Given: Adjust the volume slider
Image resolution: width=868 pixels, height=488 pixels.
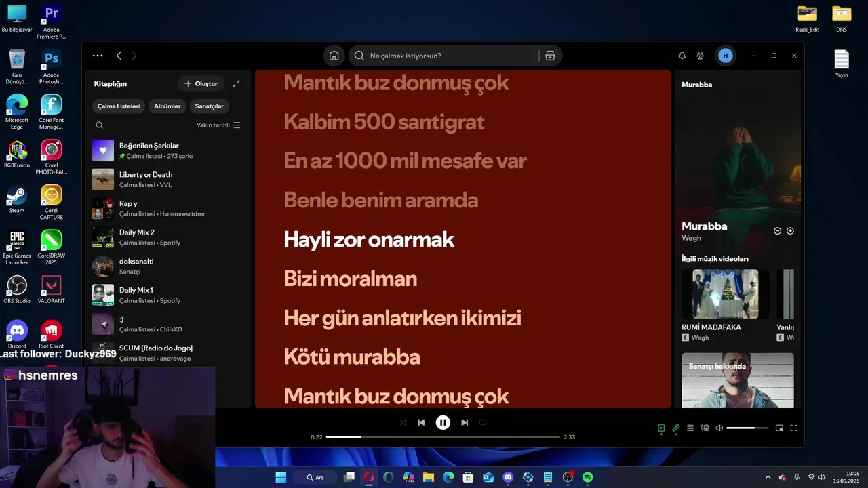Looking at the screenshot, I should (x=747, y=428).
